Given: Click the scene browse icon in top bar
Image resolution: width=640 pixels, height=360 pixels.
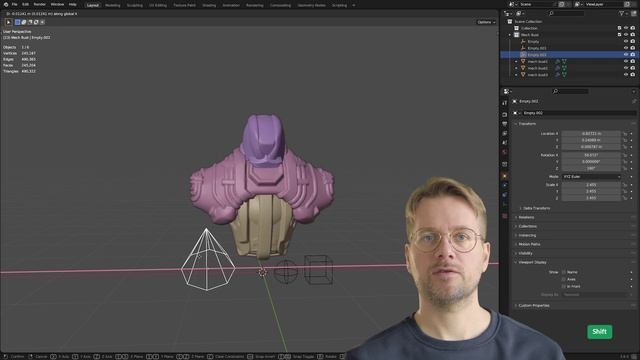Looking at the screenshot, I should point(512,4).
